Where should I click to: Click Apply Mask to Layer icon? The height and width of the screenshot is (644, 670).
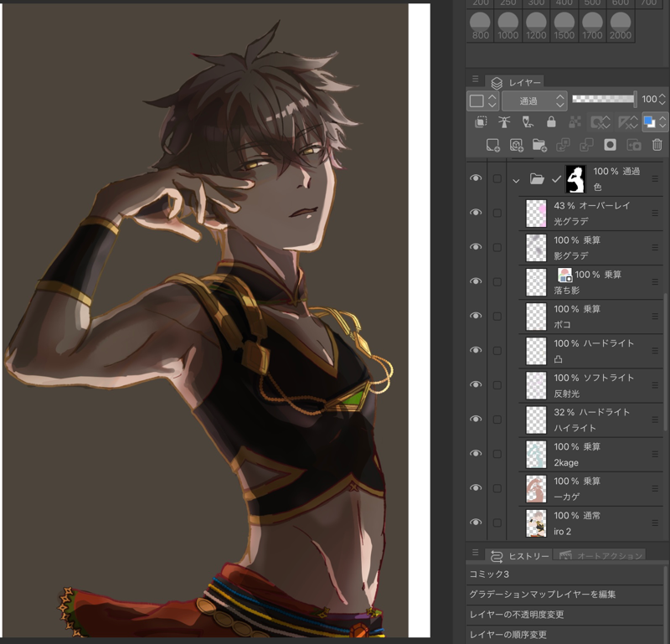[634, 145]
